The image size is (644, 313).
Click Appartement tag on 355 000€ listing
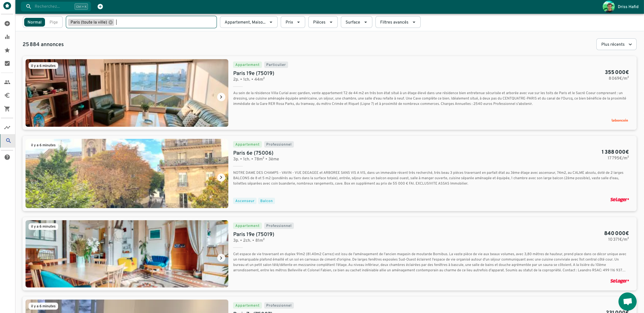(x=247, y=65)
